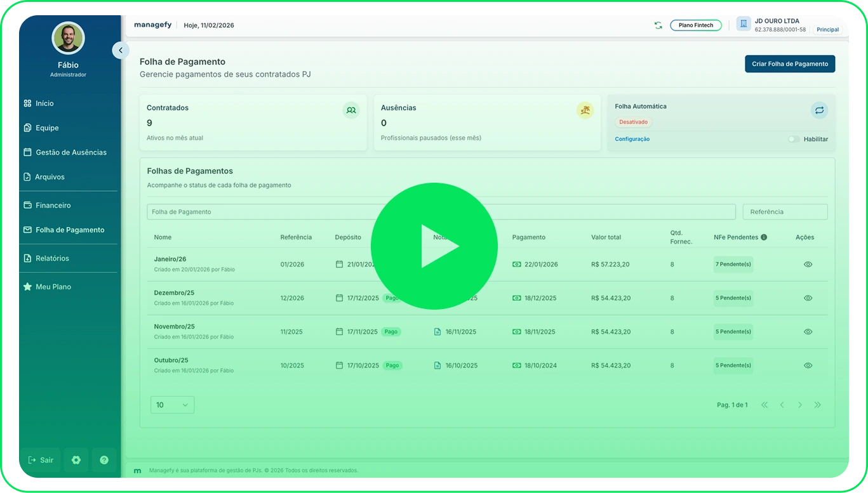Click the sync refresh icon in header
This screenshot has width=868, height=493.
pyautogui.click(x=658, y=25)
